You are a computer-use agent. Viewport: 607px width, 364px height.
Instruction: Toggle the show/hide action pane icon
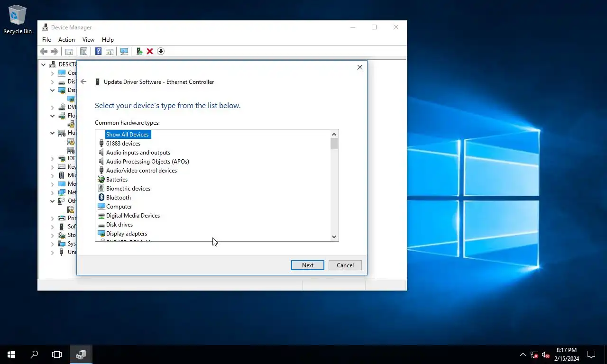pyautogui.click(x=109, y=51)
